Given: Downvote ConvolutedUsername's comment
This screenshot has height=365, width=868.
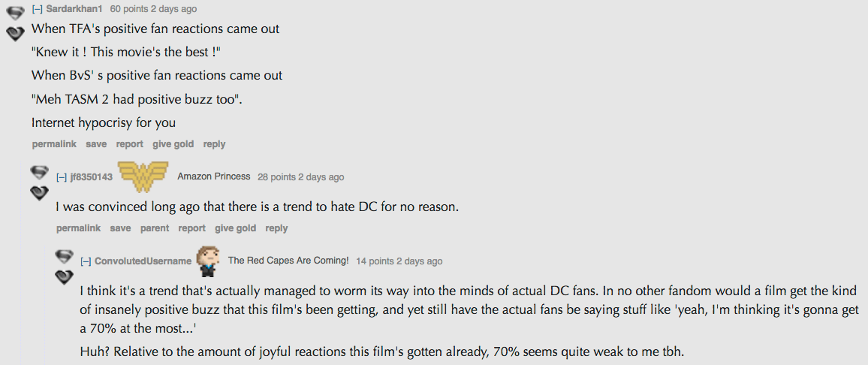Looking at the screenshot, I should pos(64,278).
